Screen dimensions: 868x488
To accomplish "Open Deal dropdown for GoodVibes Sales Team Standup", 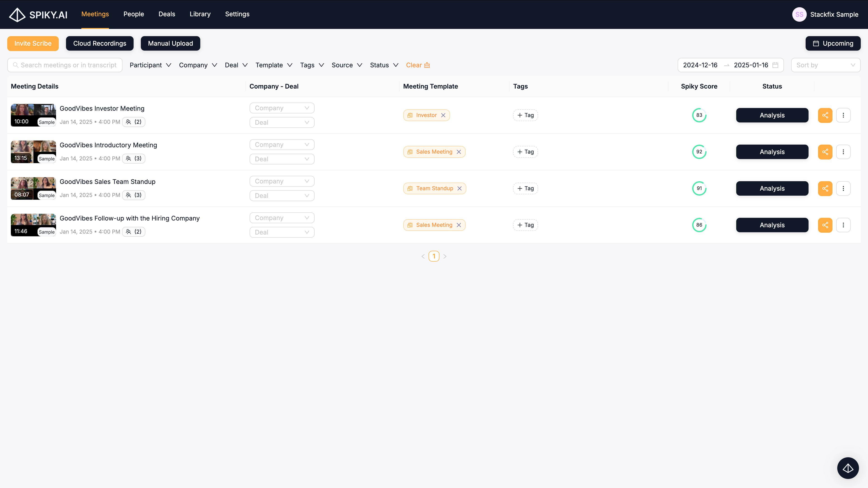I will point(282,196).
